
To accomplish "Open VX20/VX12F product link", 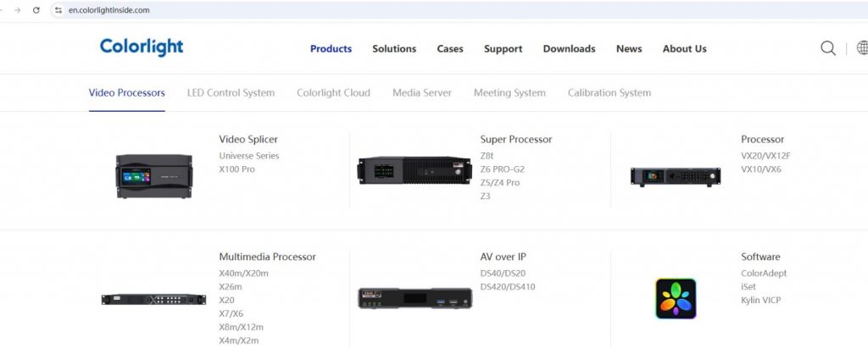I will [x=765, y=156].
